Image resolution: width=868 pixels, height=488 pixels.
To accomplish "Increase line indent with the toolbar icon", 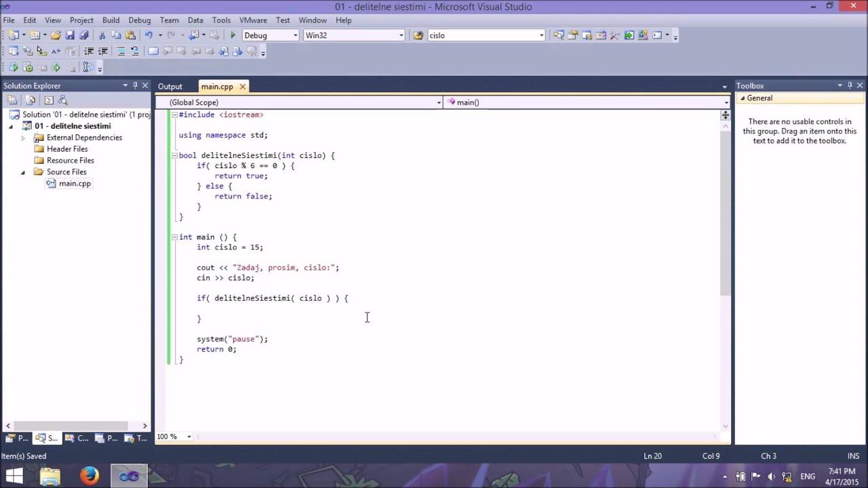I will tap(103, 51).
